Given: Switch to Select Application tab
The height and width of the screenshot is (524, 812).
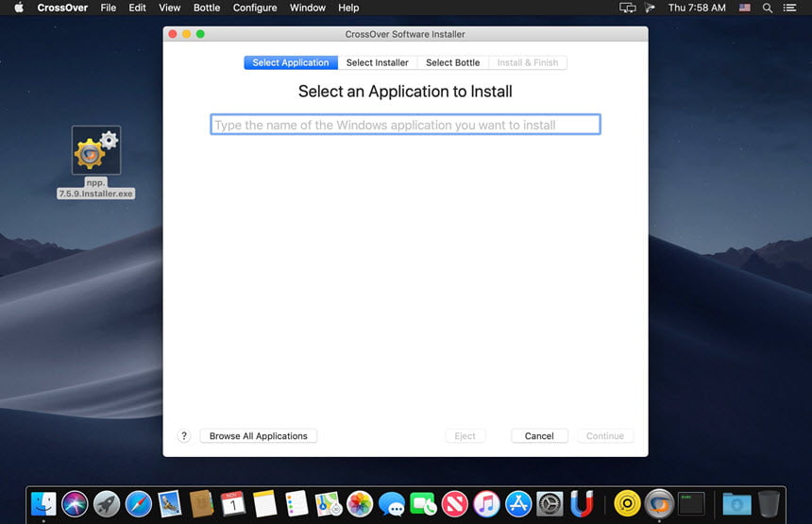Looking at the screenshot, I should [x=291, y=62].
